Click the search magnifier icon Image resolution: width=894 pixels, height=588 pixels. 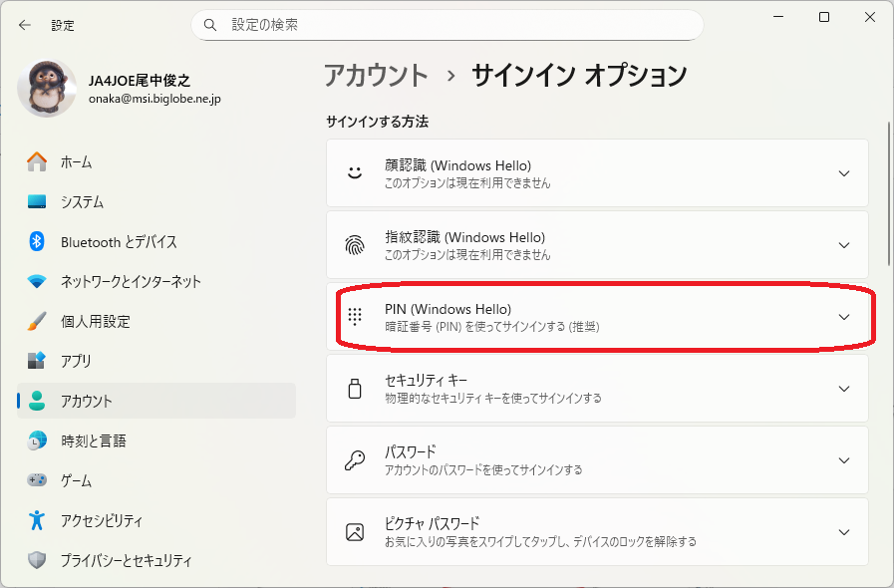(x=210, y=25)
